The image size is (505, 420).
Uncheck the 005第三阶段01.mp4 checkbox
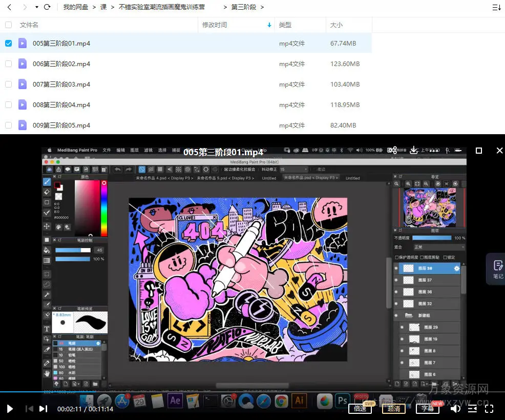point(8,44)
